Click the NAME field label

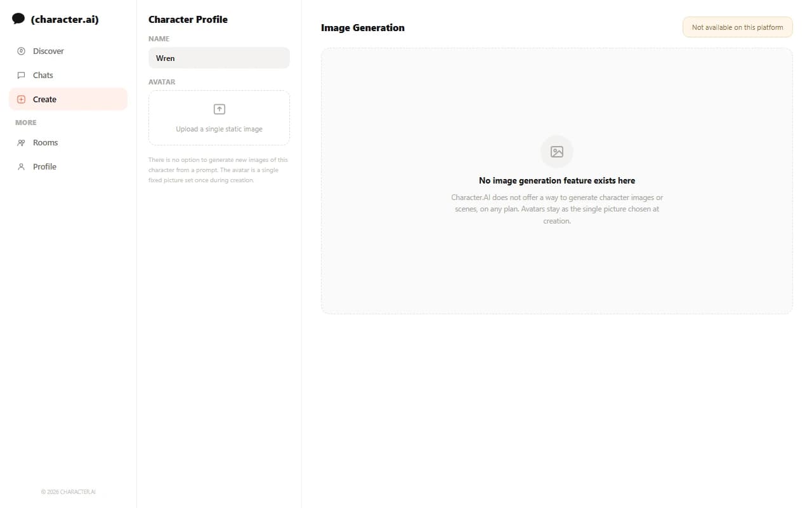click(159, 39)
